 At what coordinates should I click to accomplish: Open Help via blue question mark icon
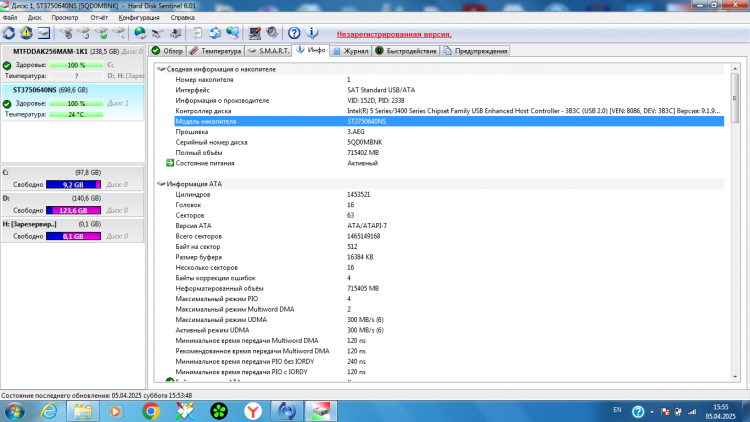[x=294, y=33]
